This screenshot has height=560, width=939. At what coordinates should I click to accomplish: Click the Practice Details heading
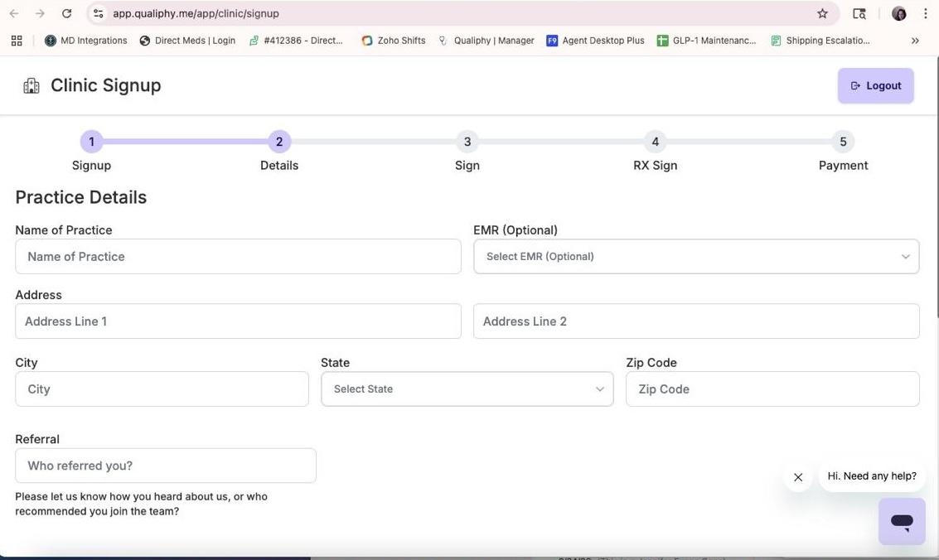(81, 197)
